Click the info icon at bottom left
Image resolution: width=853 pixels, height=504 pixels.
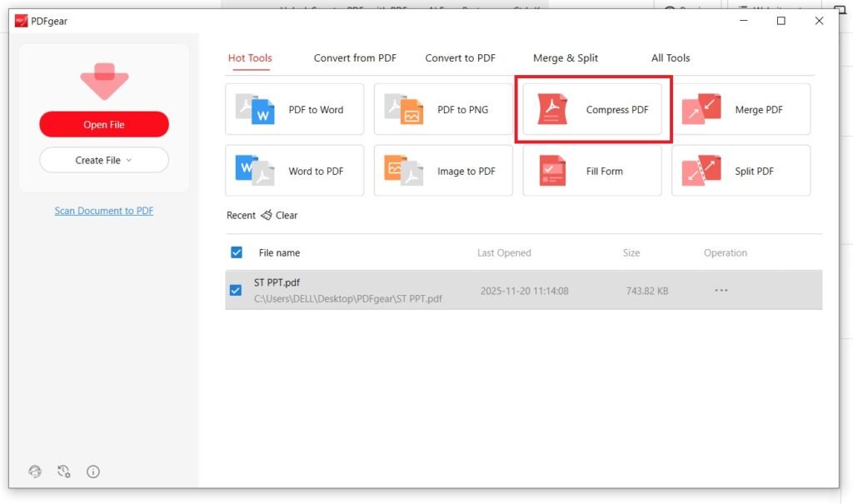pyautogui.click(x=92, y=472)
